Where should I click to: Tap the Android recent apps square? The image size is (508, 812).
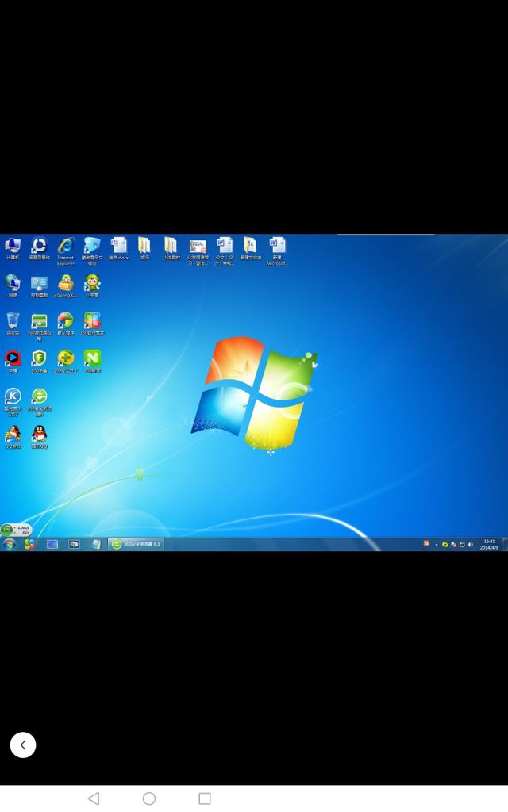tap(205, 799)
